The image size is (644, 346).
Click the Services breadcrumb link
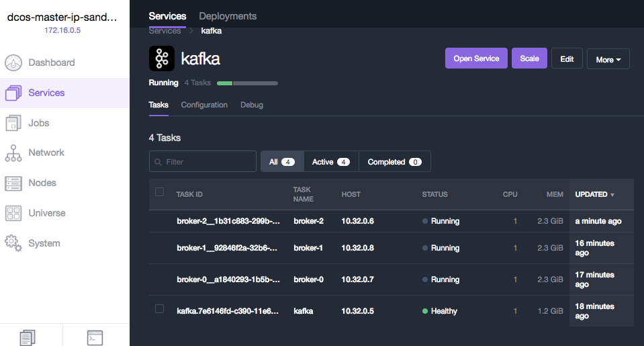165,31
